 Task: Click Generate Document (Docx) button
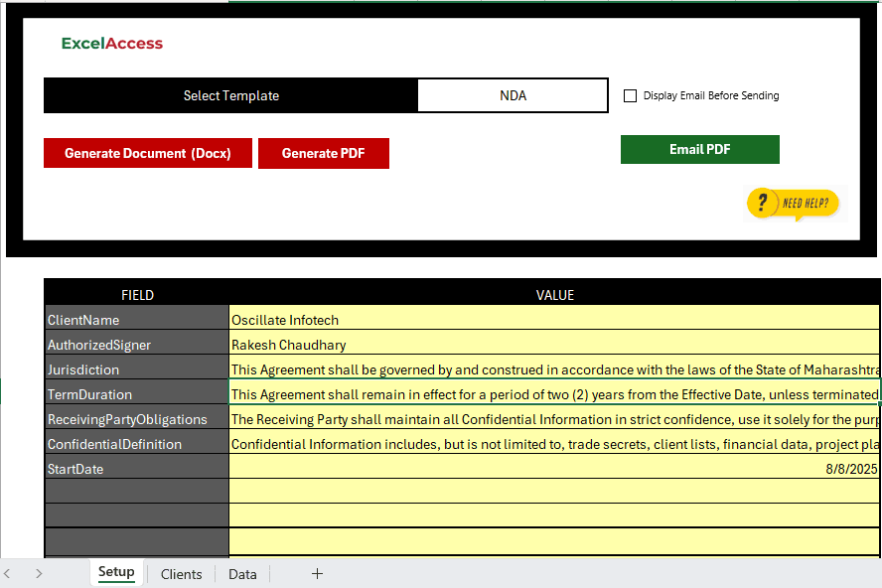click(x=148, y=153)
